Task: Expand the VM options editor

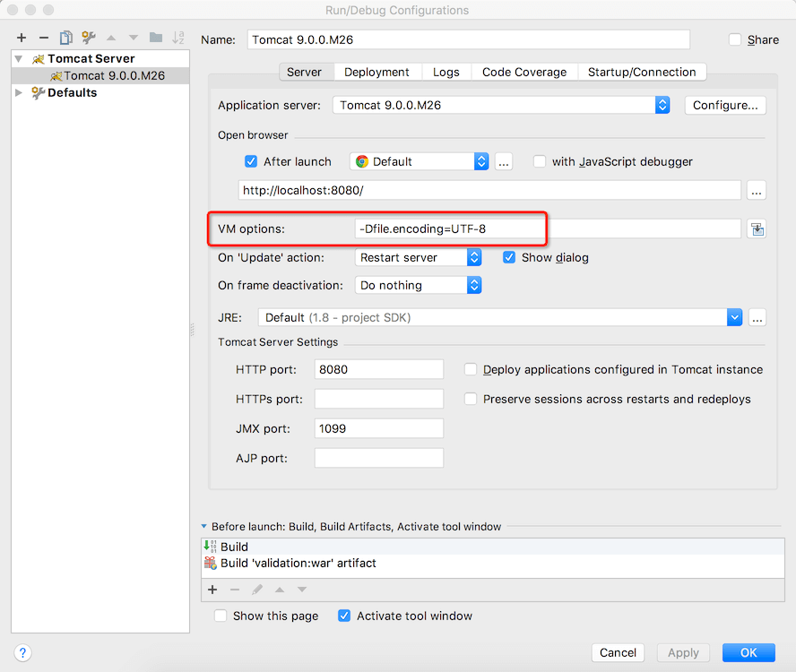Action: (x=757, y=228)
